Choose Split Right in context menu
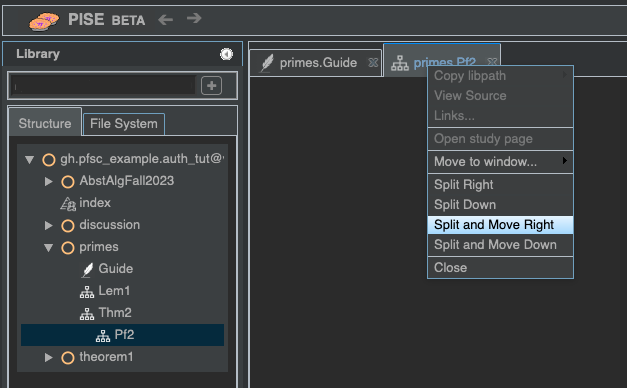Image resolution: width=627 pixels, height=388 pixels. click(500, 185)
